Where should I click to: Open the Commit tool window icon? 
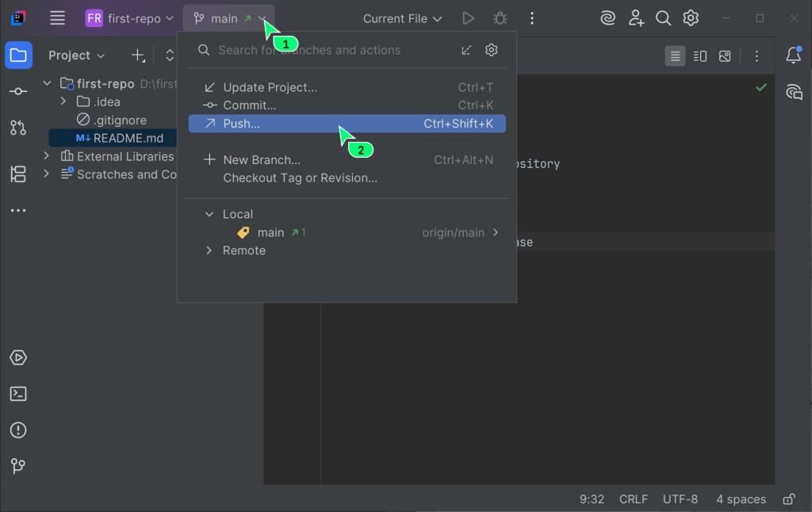click(x=18, y=91)
